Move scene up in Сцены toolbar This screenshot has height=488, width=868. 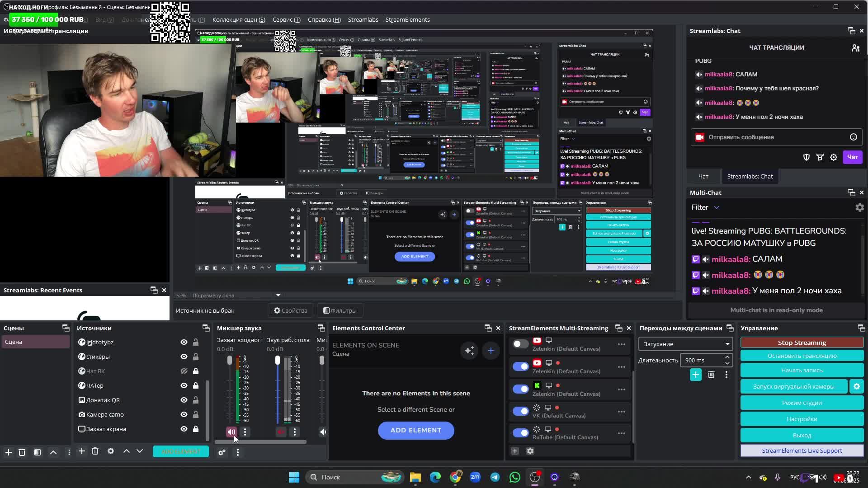[53, 452]
